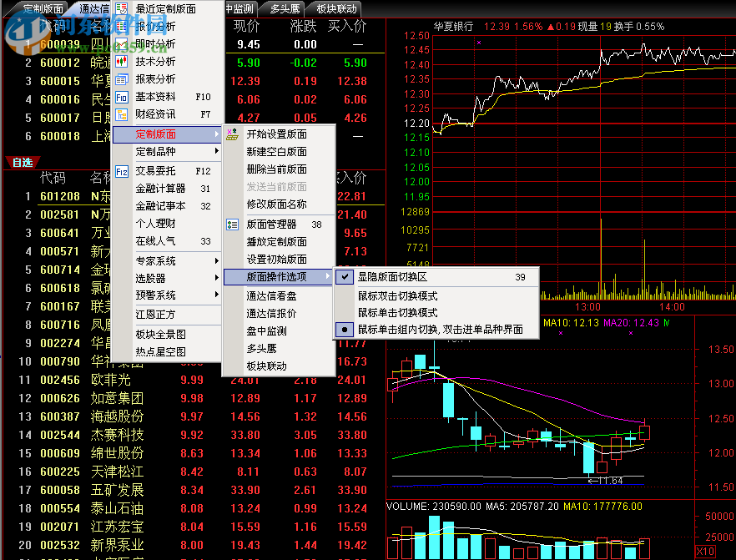Image resolution: width=736 pixels, height=560 pixels.
Task: Open the 版面管理器 layout manager icon
Action: (231, 224)
